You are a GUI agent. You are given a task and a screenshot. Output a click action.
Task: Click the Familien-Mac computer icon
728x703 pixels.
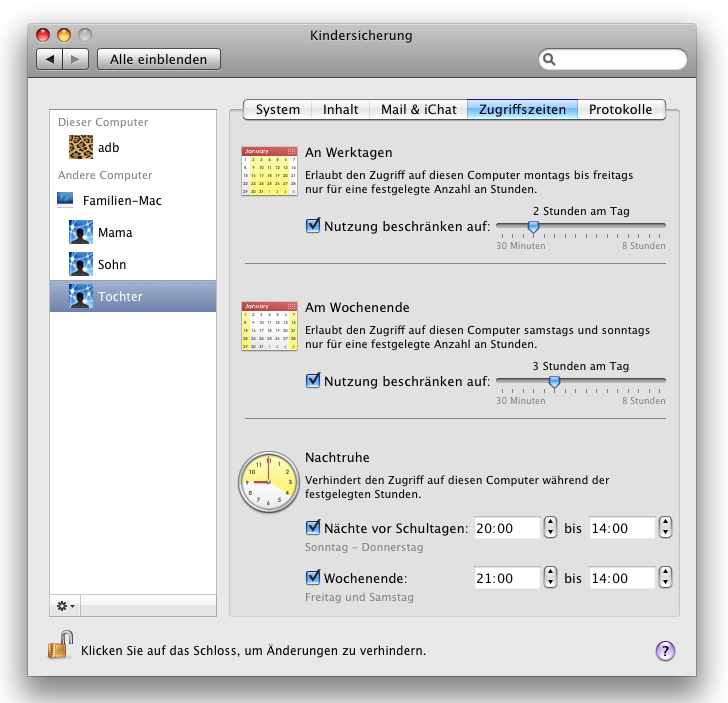point(65,200)
